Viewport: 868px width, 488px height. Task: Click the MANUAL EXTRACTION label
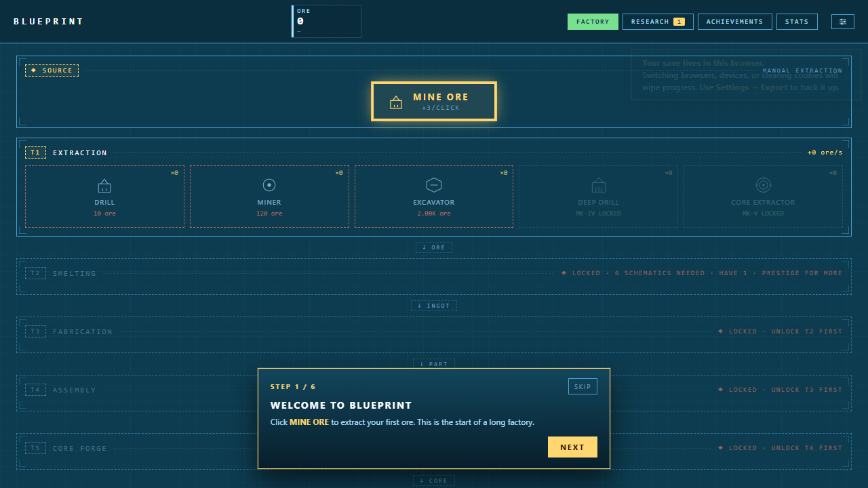[x=802, y=70]
